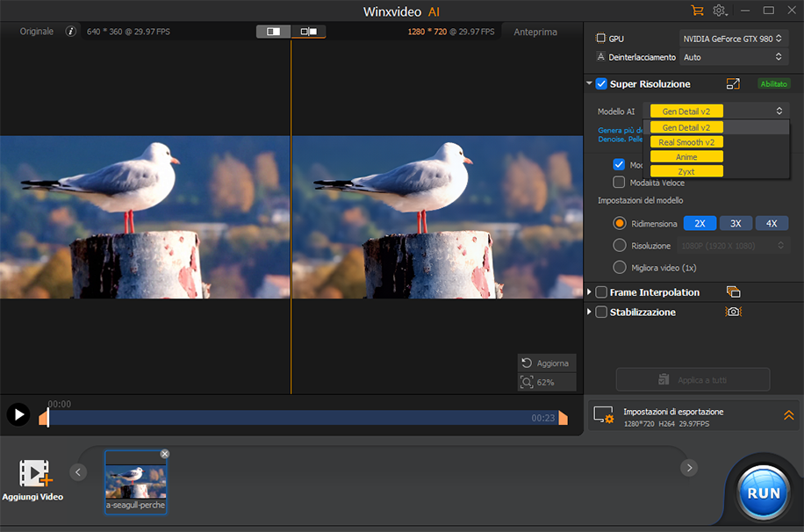
Task: Click the orange split-view divider line
Action: 291,217
